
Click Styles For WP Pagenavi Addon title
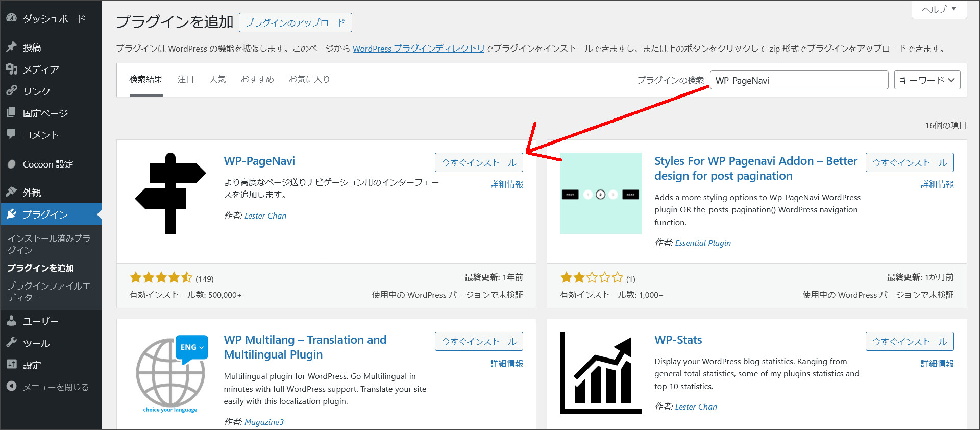(x=756, y=168)
